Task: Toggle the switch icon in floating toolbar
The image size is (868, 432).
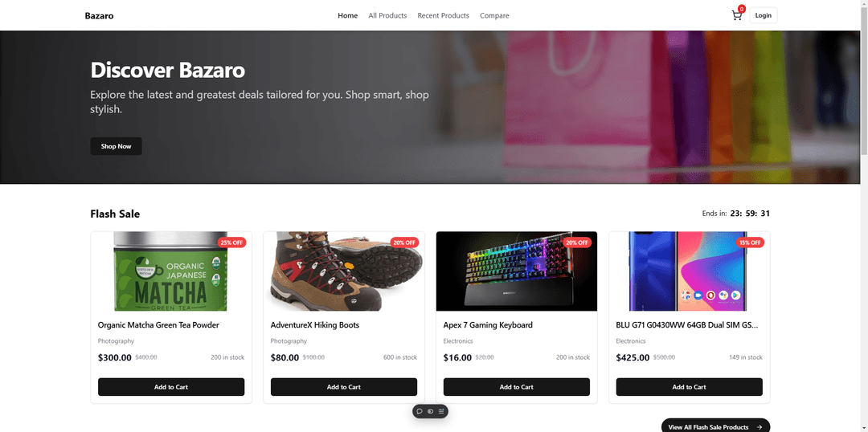Action: pos(430,412)
